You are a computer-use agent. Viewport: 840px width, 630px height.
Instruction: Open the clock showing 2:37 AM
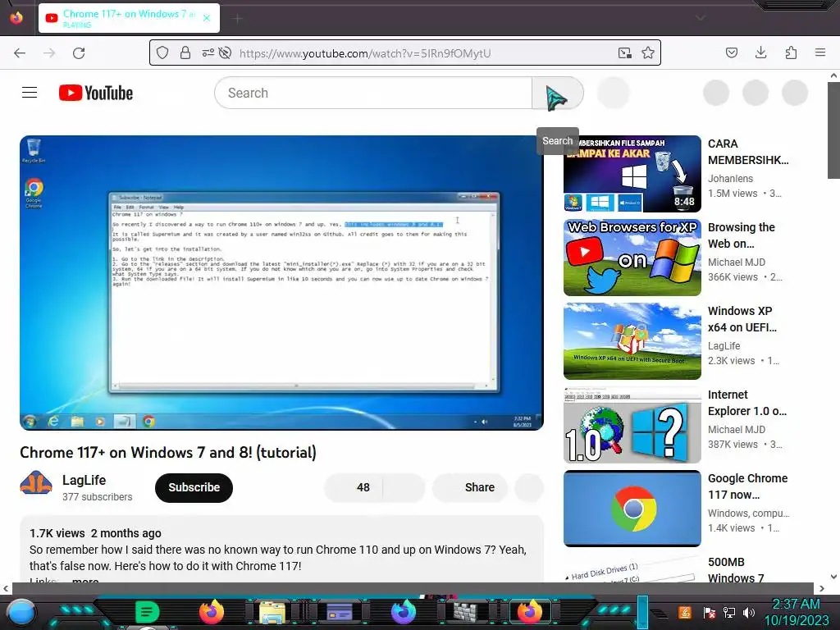[796, 612]
